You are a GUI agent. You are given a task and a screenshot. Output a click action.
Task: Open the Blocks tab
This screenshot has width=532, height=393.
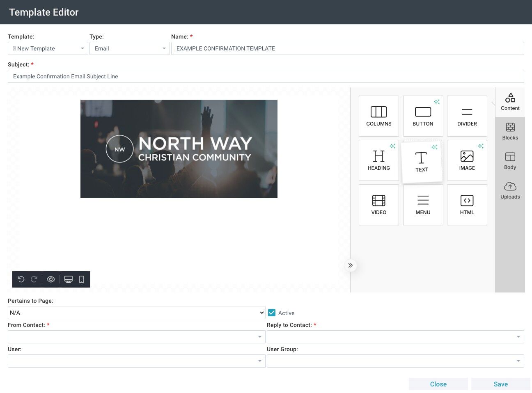click(510, 132)
